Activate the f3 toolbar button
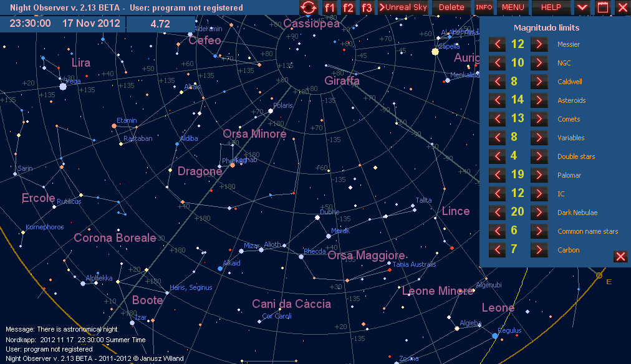The width and height of the screenshot is (631, 364). [367, 7]
